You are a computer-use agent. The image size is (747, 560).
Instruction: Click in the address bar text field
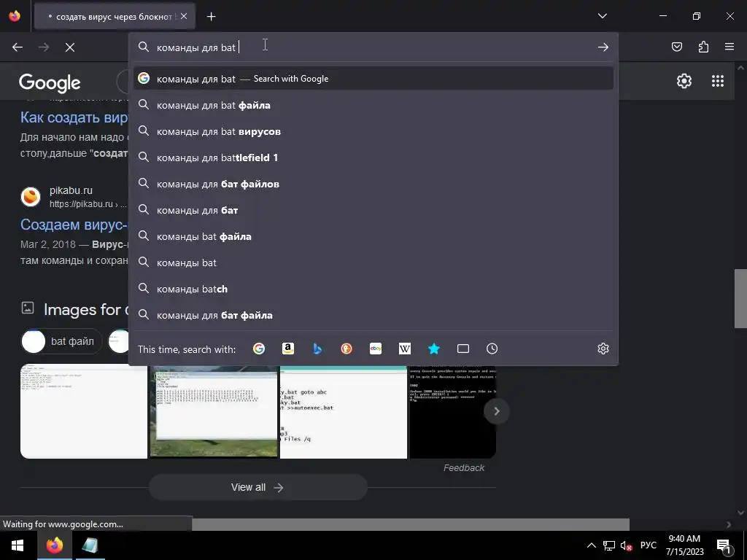coord(374,47)
